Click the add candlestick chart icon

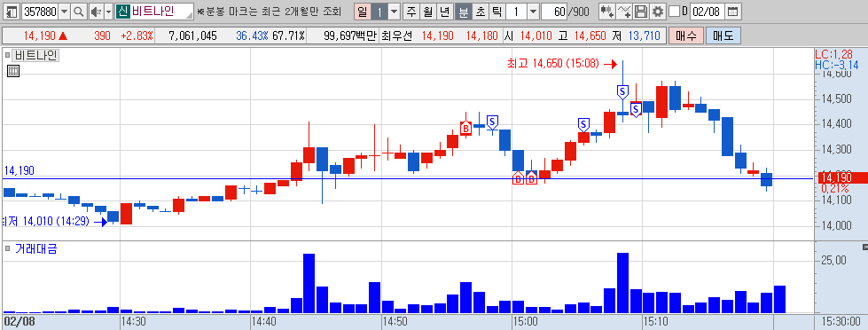606,11
